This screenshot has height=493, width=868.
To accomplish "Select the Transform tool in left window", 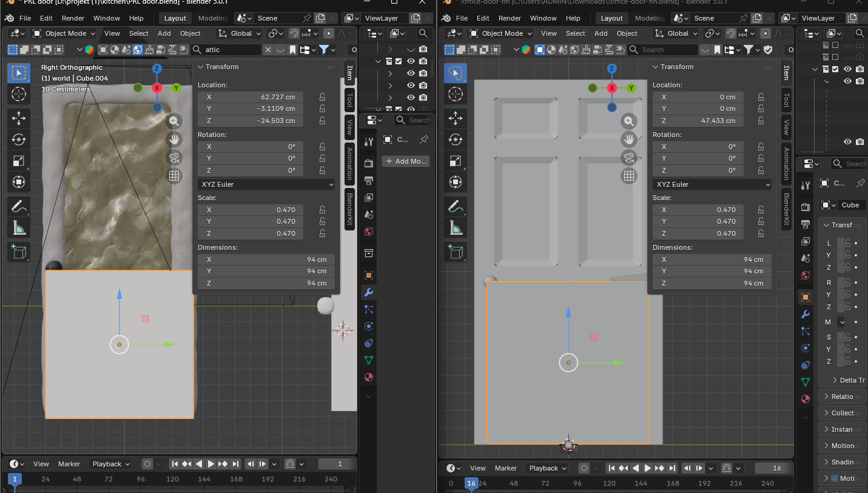I will click(x=19, y=182).
